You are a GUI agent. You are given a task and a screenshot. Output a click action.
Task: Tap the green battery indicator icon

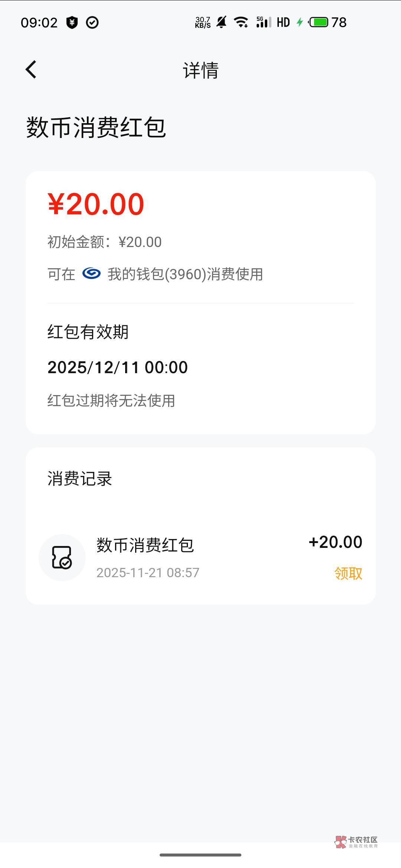[x=319, y=22]
